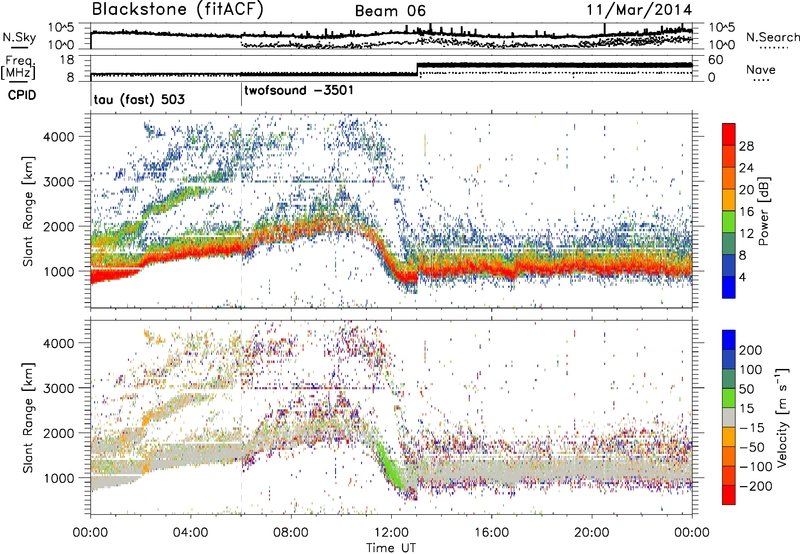The image size is (800, 554).
Task: Click the "3000" tick of the velocity panel
Action: pyautogui.click(x=58, y=388)
